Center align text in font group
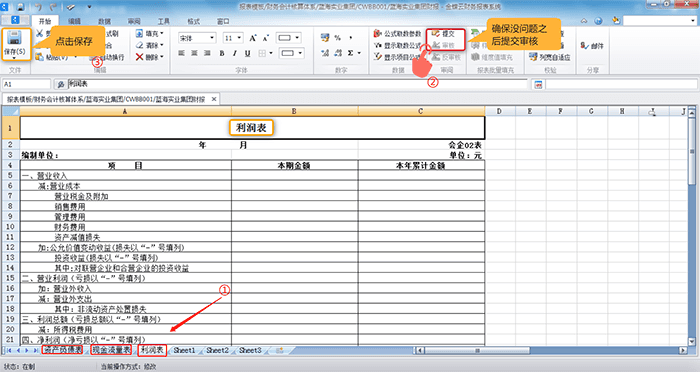This screenshot has width=700, height=372. coord(194,53)
